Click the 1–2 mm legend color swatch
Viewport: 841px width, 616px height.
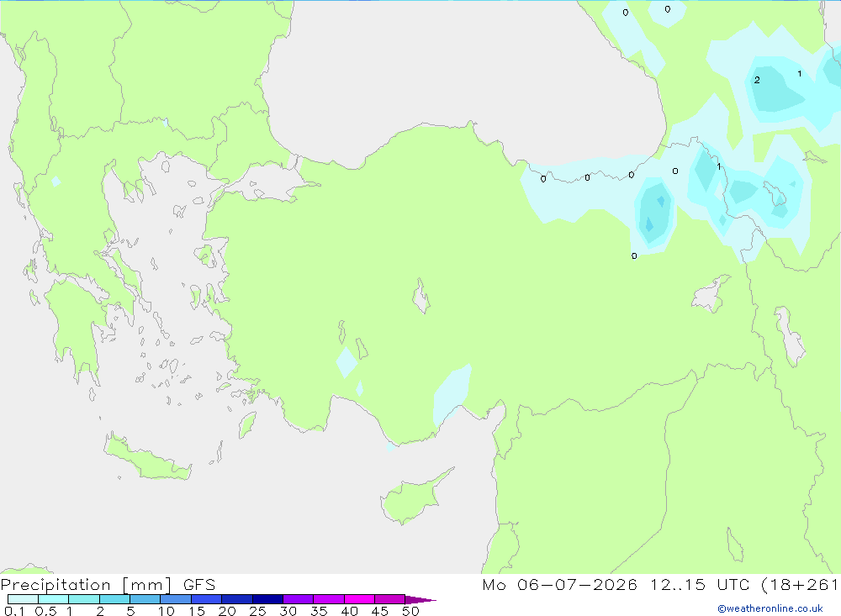tap(83, 599)
